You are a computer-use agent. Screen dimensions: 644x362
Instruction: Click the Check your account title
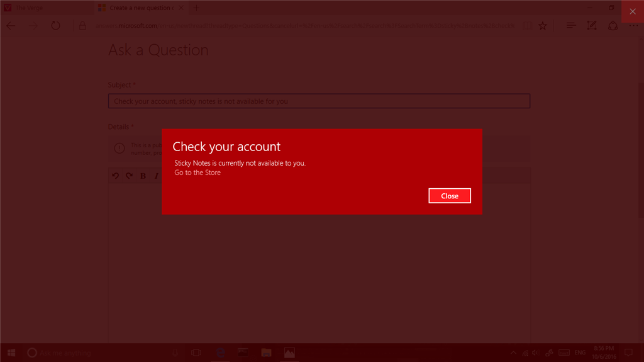[226, 147]
